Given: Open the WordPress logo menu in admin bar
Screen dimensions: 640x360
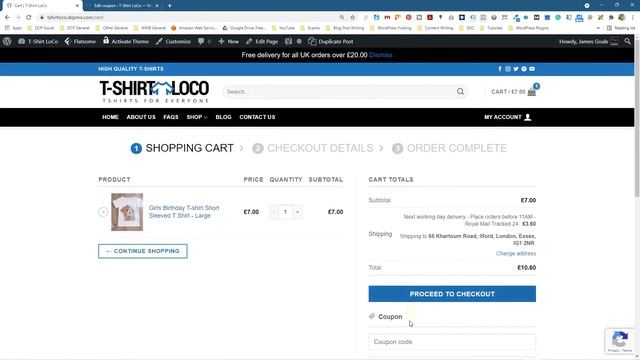Looking at the screenshot, I should click(7, 41).
